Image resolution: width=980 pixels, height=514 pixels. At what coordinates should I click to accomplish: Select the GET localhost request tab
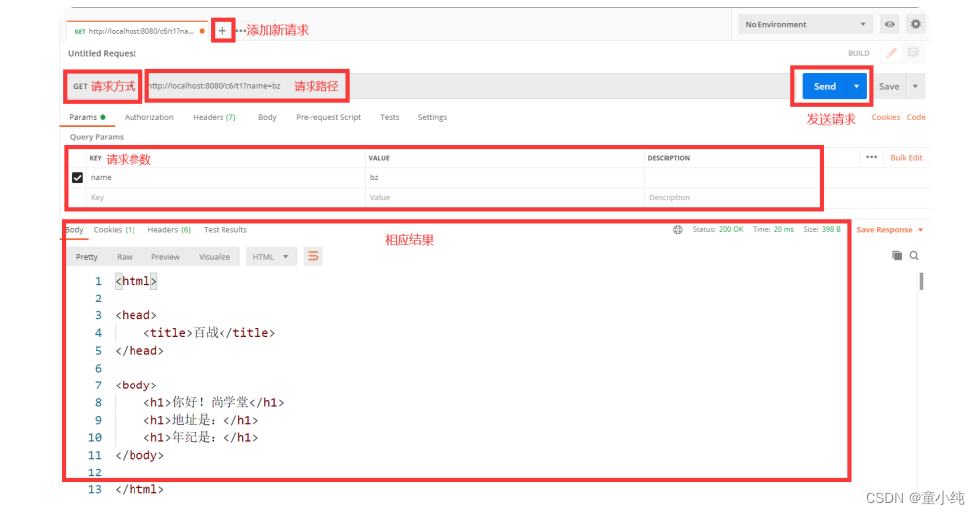[x=136, y=31]
